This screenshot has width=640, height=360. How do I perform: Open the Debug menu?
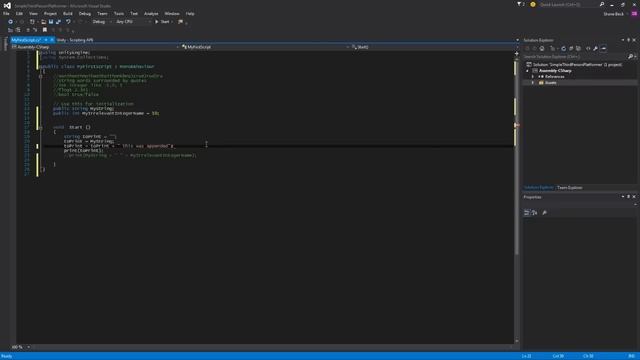point(84,13)
